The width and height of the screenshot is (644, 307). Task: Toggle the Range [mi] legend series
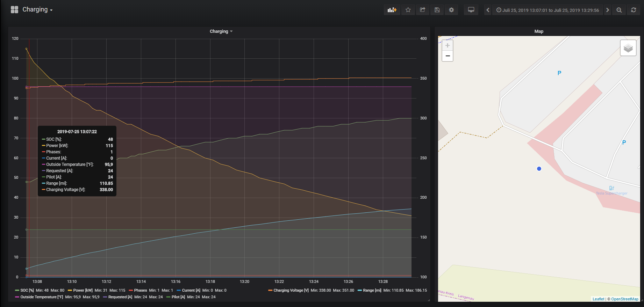tap(372, 290)
